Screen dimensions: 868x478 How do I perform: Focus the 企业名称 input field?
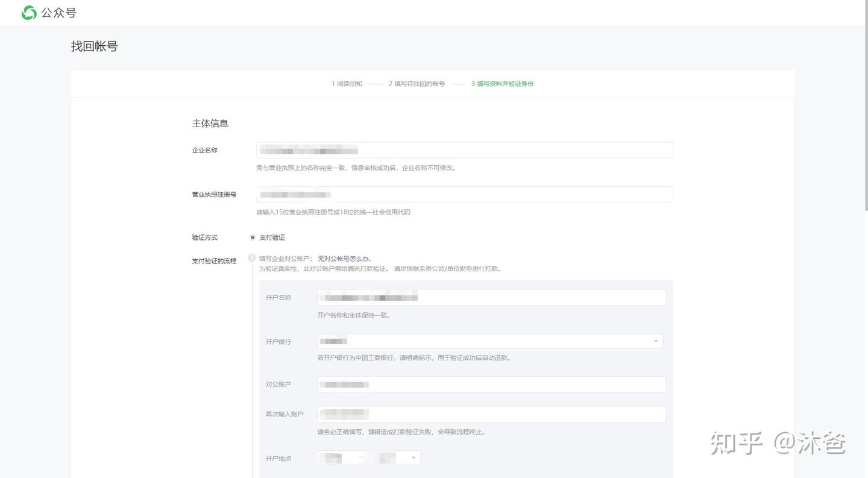click(x=464, y=150)
